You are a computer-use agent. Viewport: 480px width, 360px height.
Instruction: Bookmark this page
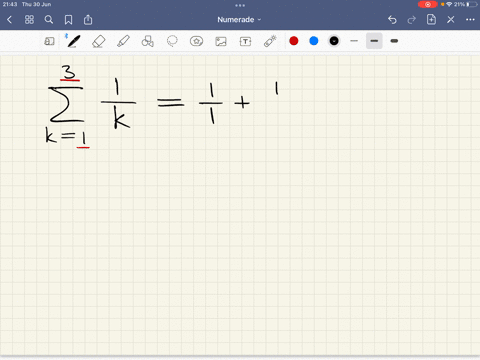(68, 20)
